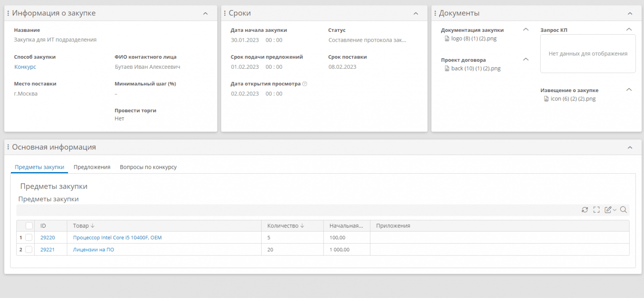Collapse the Документация закупки section
Screen dimensions: 644x298
click(526, 29)
